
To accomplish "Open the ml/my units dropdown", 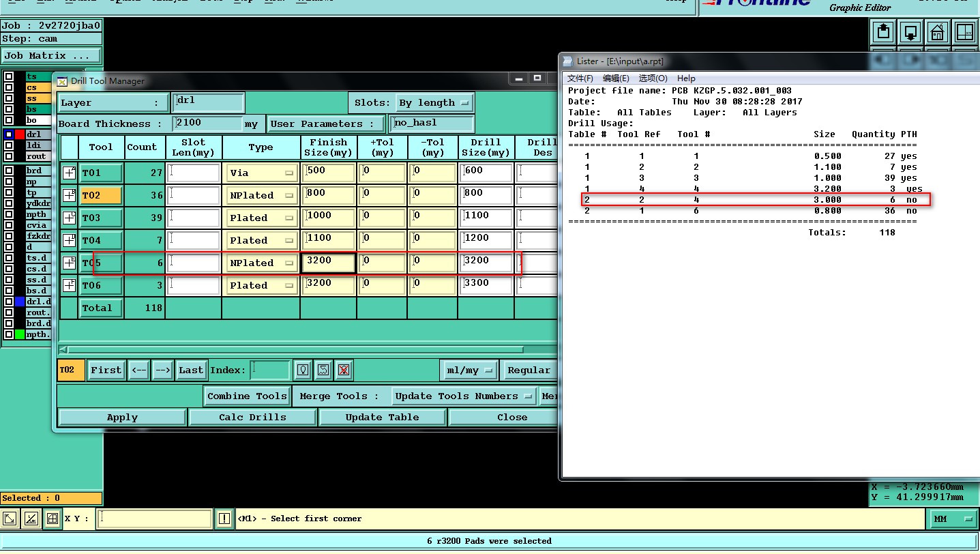I will coord(469,370).
